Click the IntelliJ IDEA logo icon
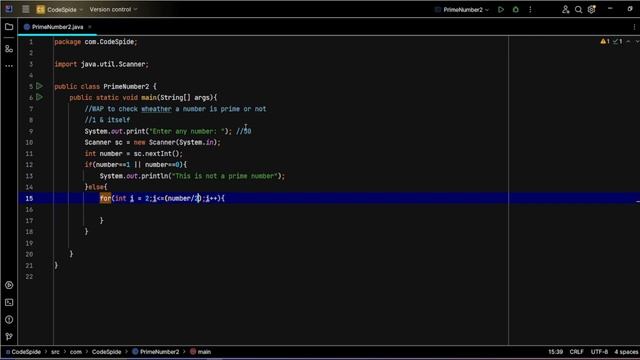The height and width of the screenshot is (360, 640). coord(9,9)
